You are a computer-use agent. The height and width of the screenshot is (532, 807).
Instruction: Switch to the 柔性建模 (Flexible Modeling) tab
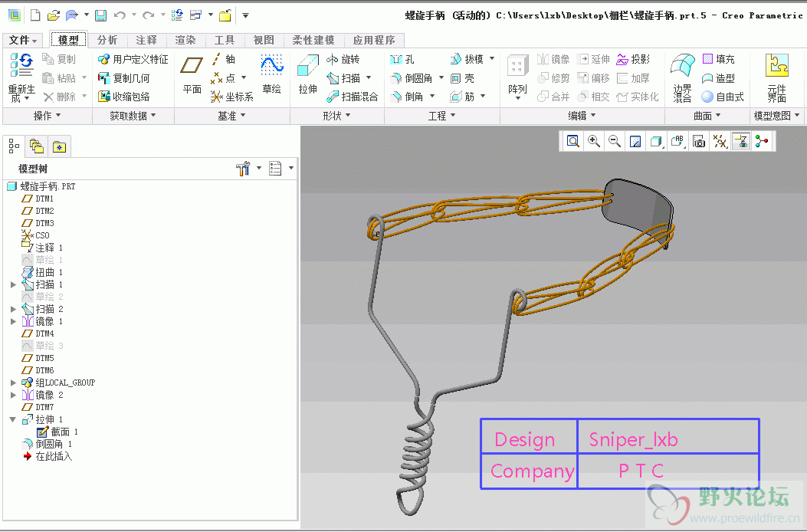click(313, 40)
